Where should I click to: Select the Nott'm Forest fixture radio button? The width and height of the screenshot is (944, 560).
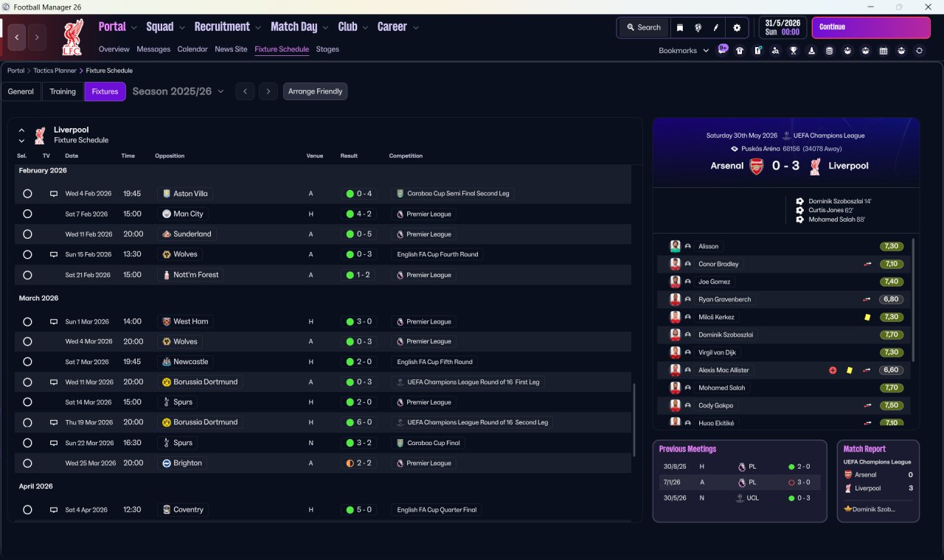tap(27, 275)
